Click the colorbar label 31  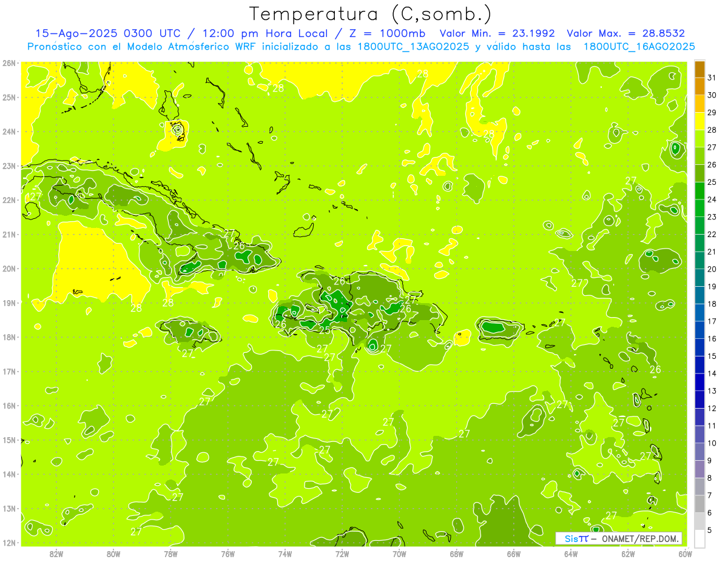712,78
